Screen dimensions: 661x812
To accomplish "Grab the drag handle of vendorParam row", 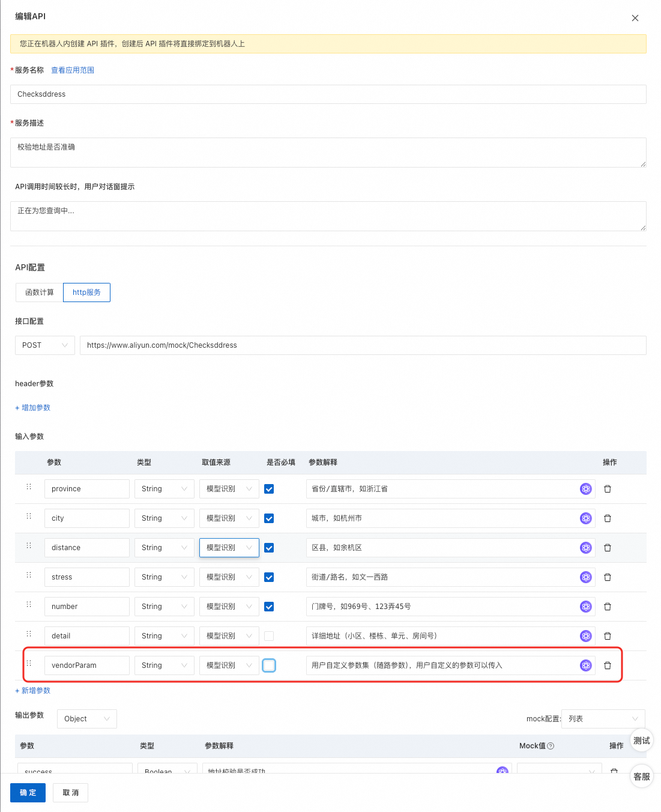I will pos(29,663).
